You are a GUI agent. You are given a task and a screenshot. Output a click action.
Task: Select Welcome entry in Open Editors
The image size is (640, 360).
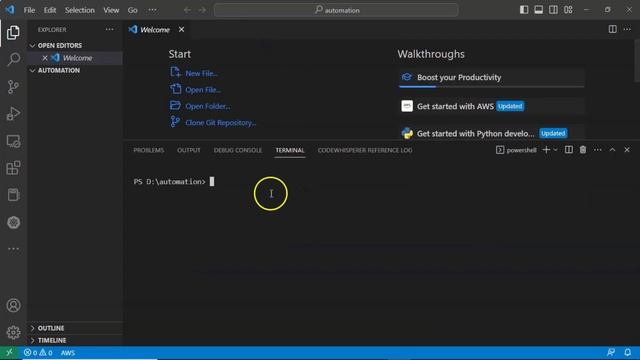click(75, 58)
